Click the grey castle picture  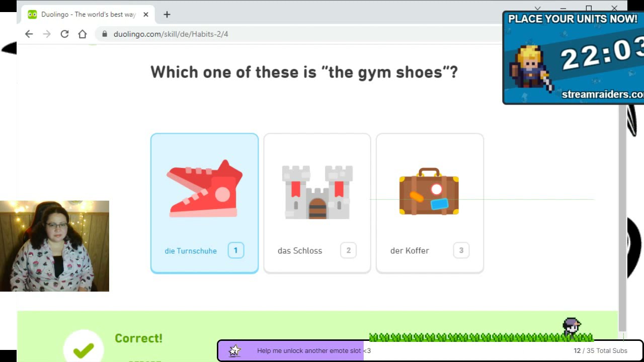tap(317, 192)
